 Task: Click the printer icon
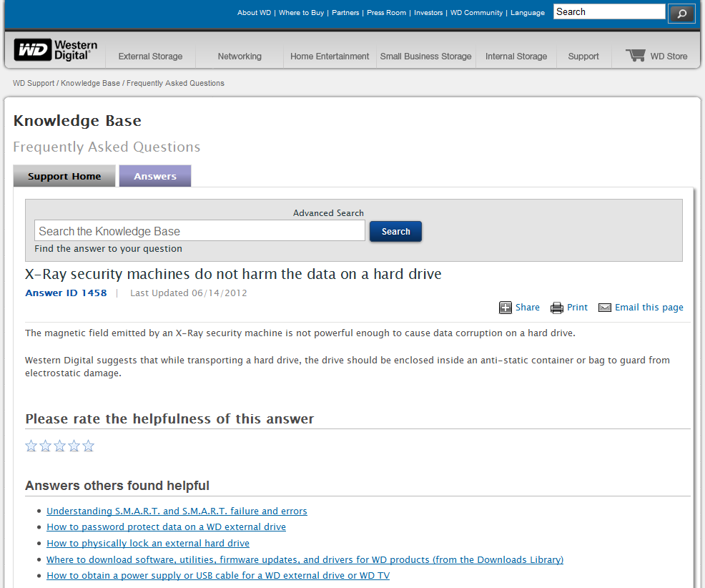[556, 308]
